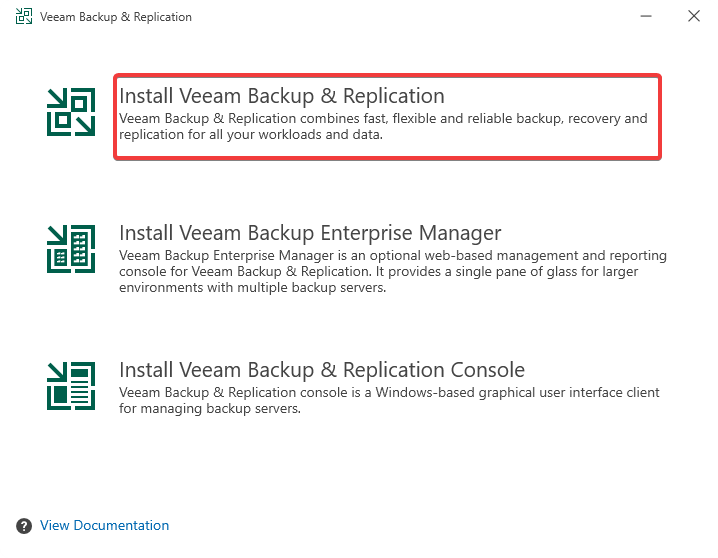Click the question mark help icon

[x=24, y=526]
